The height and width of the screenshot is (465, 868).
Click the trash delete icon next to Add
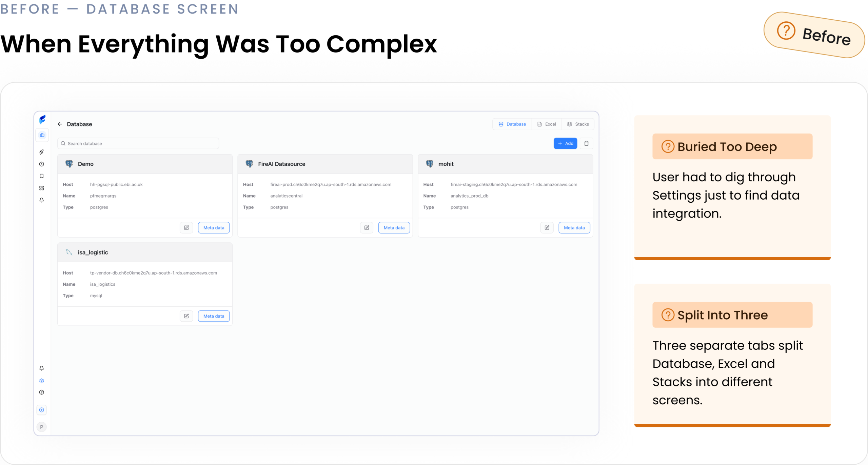pos(586,143)
